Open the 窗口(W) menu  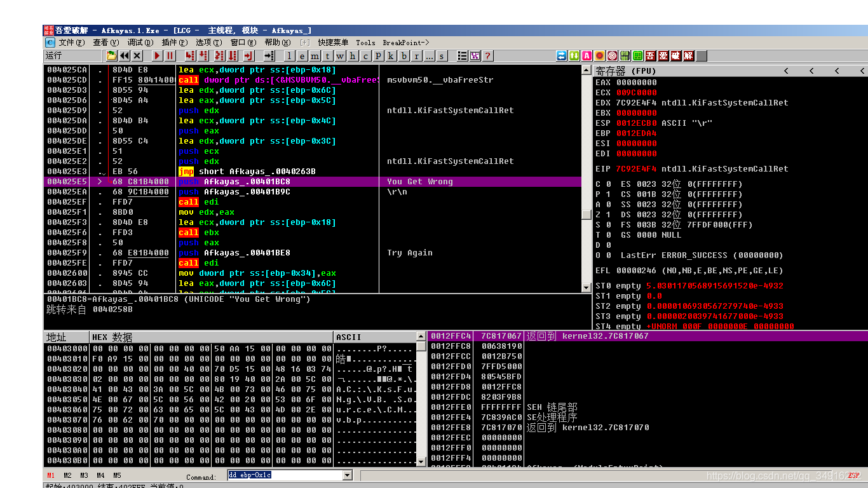pyautogui.click(x=243, y=43)
